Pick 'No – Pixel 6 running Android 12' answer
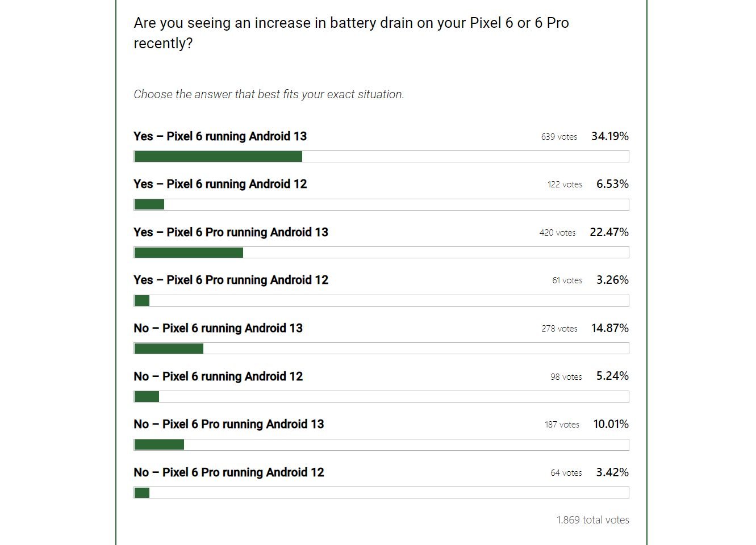Viewport: 756px width, 545px height. coord(218,376)
